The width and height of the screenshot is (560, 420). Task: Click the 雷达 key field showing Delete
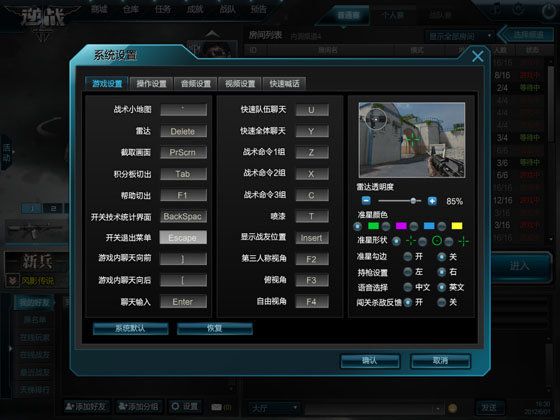(183, 131)
